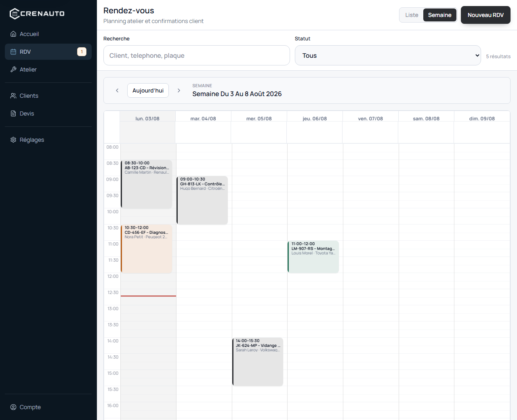Open Accueil in the sidebar

point(48,34)
